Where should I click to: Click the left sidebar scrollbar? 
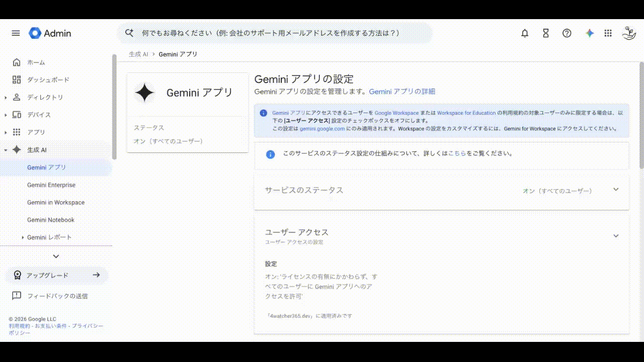[x=114, y=107]
